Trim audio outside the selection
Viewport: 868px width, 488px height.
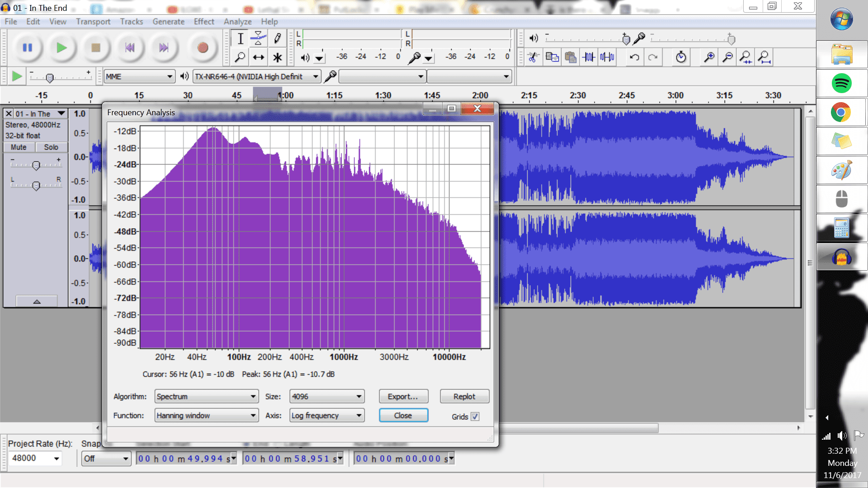click(x=589, y=57)
